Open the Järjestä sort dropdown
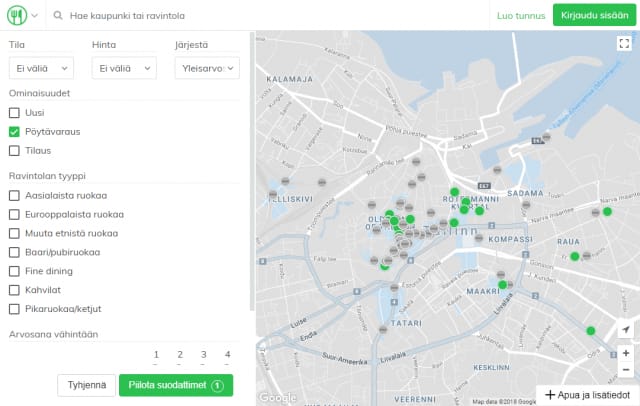Image resolution: width=640 pixels, height=406 pixels. pyautogui.click(x=207, y=68)
